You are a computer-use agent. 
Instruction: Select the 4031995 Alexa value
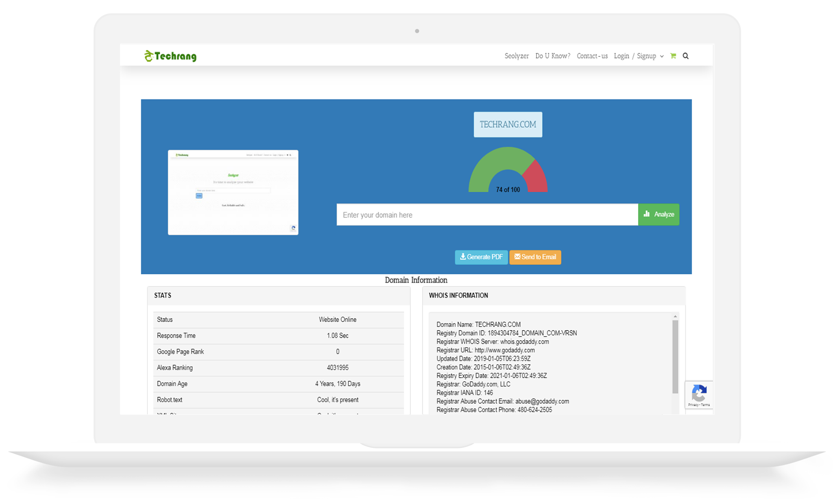[x=338, y=368]
